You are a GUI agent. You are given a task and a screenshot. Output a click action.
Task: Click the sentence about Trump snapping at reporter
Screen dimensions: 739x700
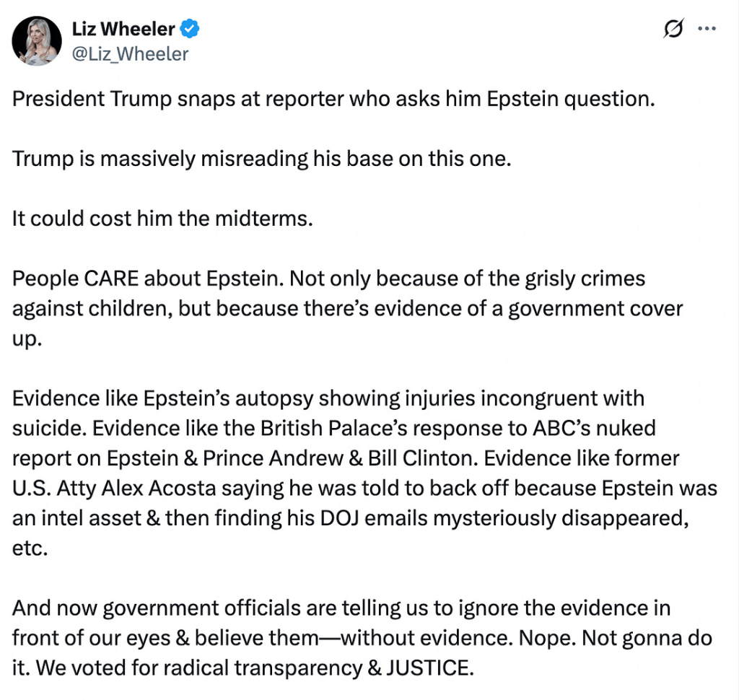coord(333,99)
